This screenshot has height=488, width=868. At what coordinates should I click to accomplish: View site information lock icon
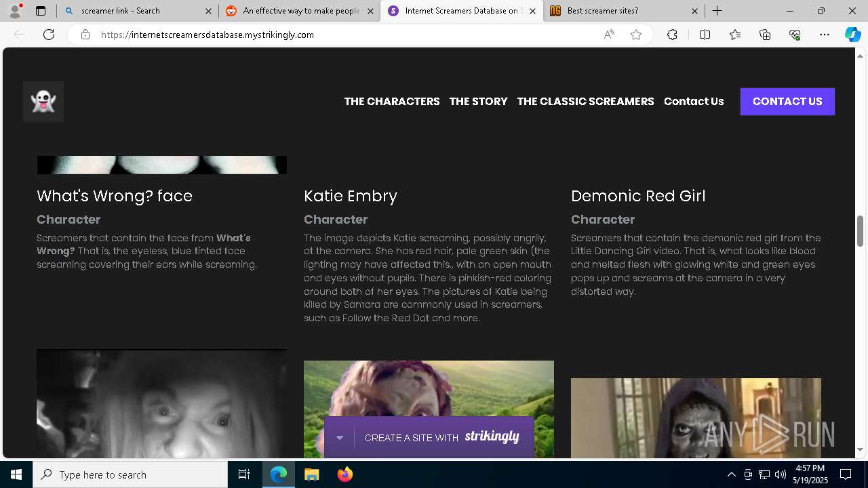(x=85, y=35)
